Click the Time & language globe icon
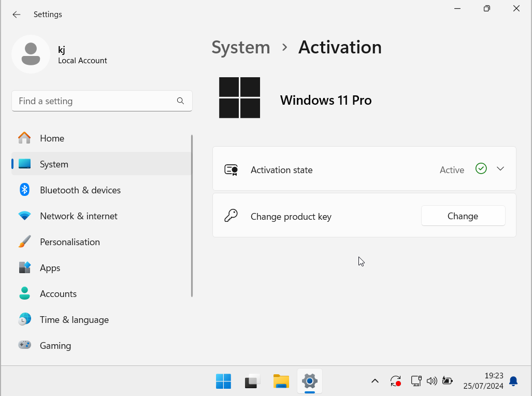The image size is (532, 396). [24, 319]
